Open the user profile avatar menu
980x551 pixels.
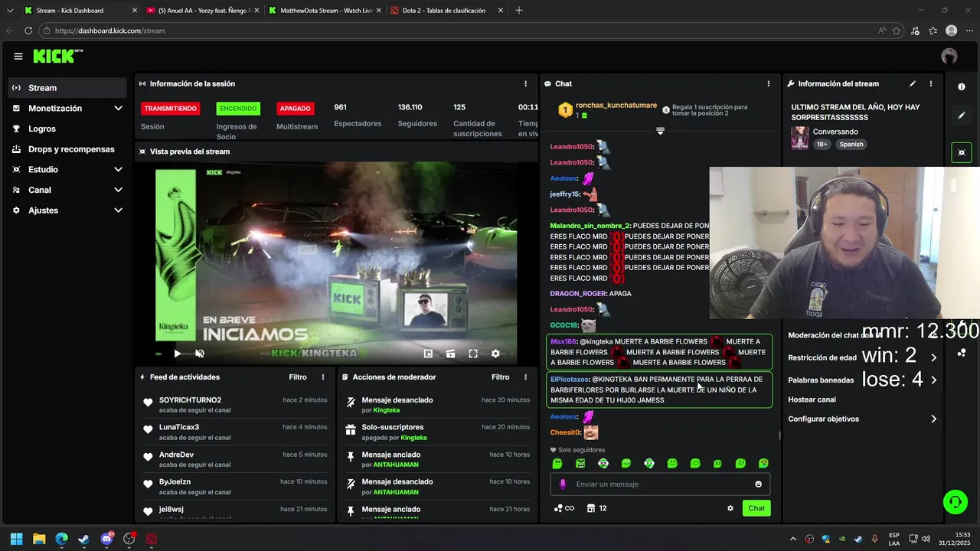coord(949,56)
